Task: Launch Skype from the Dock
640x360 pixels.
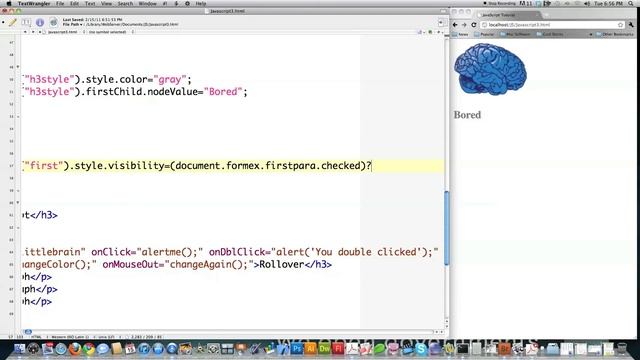Action: pyautogui.click(x=421, y=349)
